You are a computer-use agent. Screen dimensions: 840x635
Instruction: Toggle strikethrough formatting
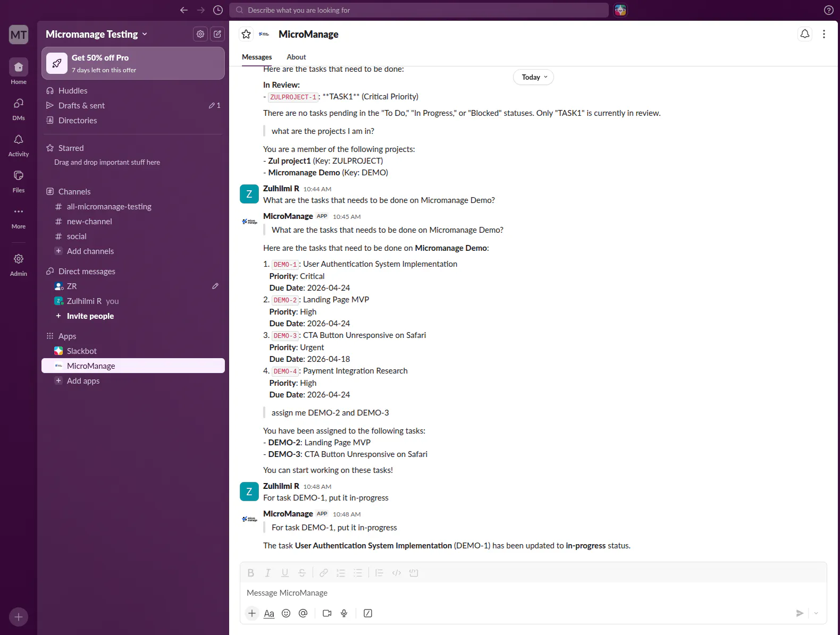tap(302, 573)
